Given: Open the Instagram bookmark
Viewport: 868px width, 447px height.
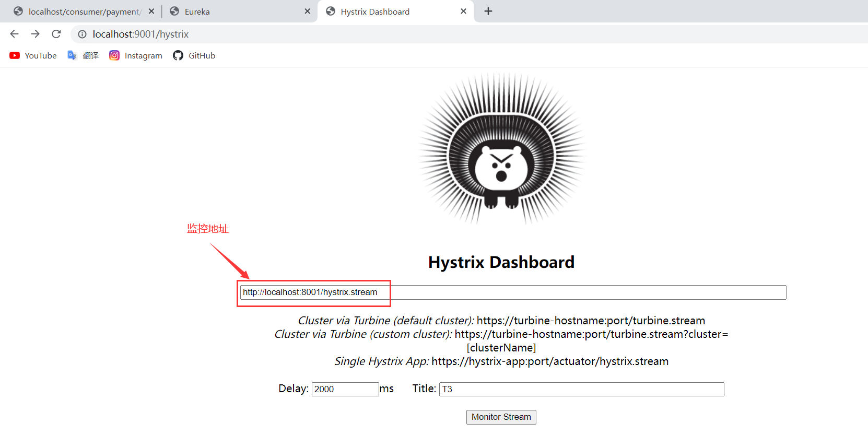Looking at the screenshot, I should [136, 55].
